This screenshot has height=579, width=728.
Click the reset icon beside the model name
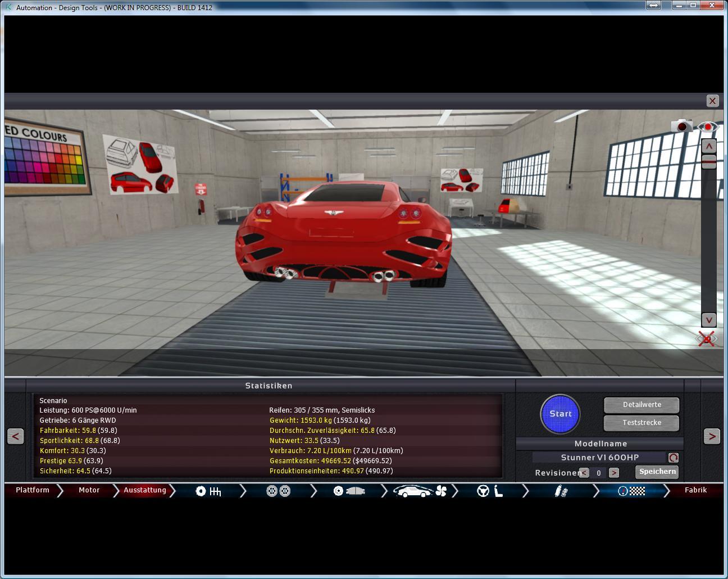tap(673, 458)
